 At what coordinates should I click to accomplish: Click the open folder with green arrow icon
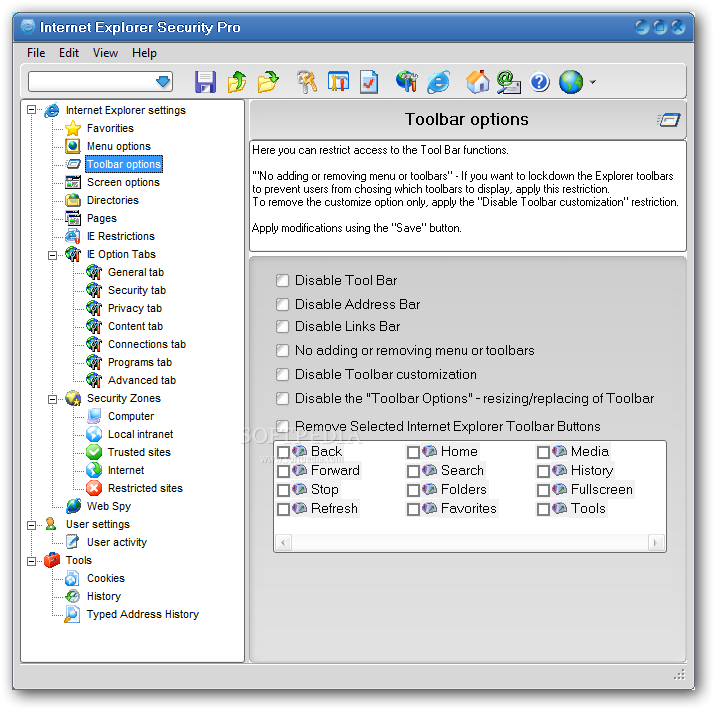click(268, 82)
